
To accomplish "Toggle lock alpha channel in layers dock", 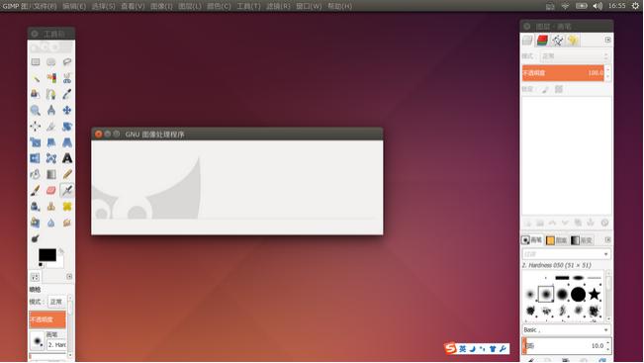I will [559, 89].
